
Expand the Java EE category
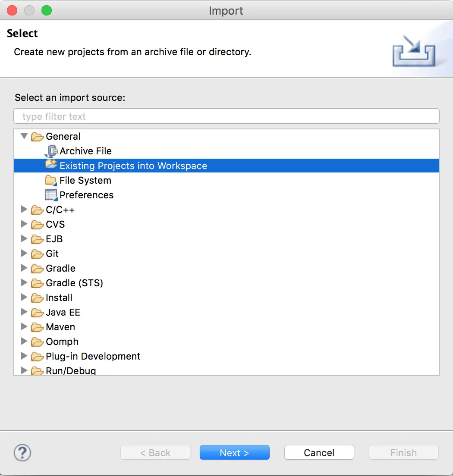click(24, 312)
